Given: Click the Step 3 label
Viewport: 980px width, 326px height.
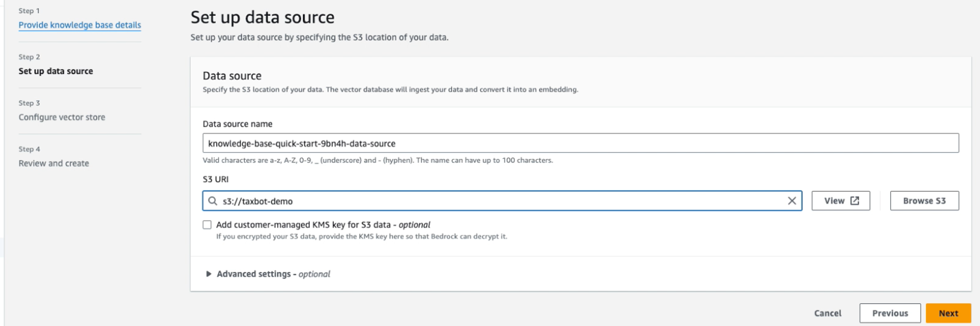Looking at the screenshot, I should [x=29, y=103].
